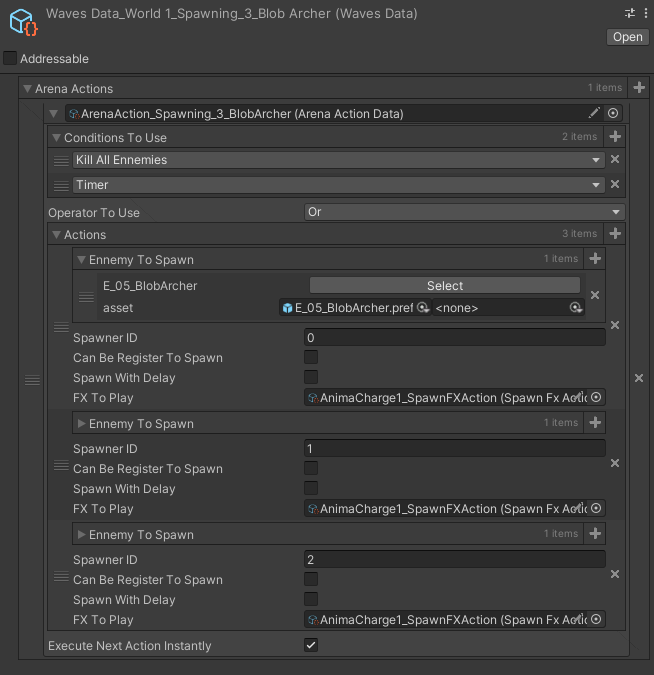Disable Execute Next Action Instantly

click(311, 645)
